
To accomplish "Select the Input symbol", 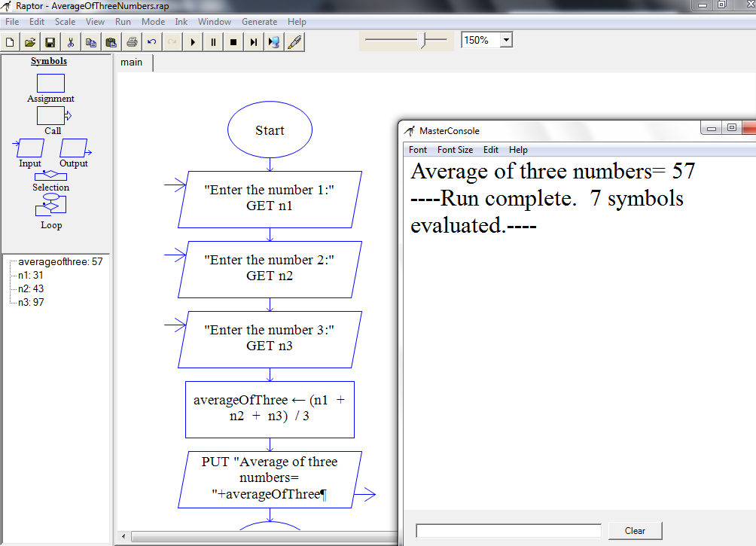I will pyautogui.click(x=29, y=147).
